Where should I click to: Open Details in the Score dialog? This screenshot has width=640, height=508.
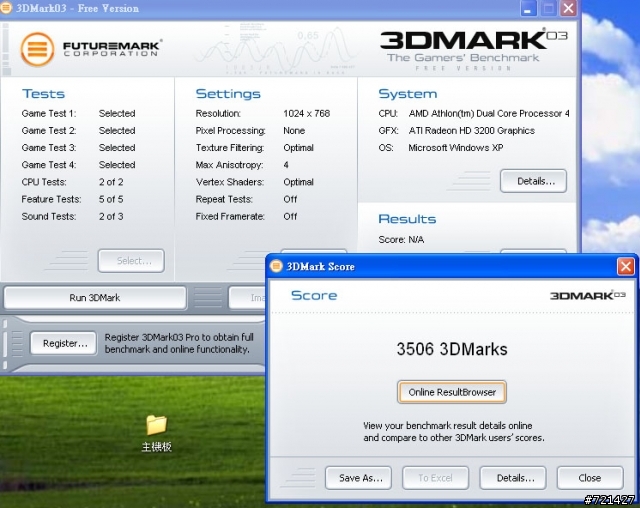coord(513,478)
